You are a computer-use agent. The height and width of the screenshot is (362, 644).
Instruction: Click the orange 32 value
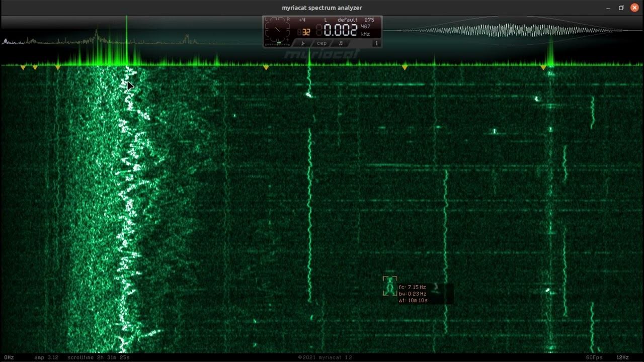click(x=306, y=32)
